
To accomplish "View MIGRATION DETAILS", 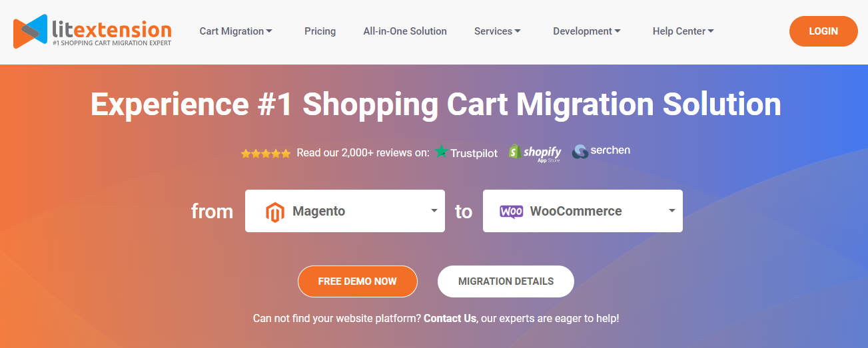I will click(x=506, y=281).
